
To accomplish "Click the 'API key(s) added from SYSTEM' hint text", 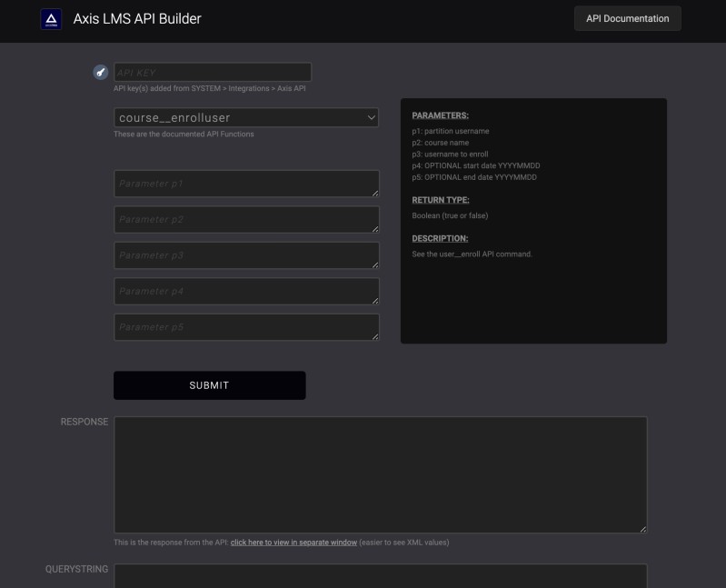I will (x=210, y=88).
